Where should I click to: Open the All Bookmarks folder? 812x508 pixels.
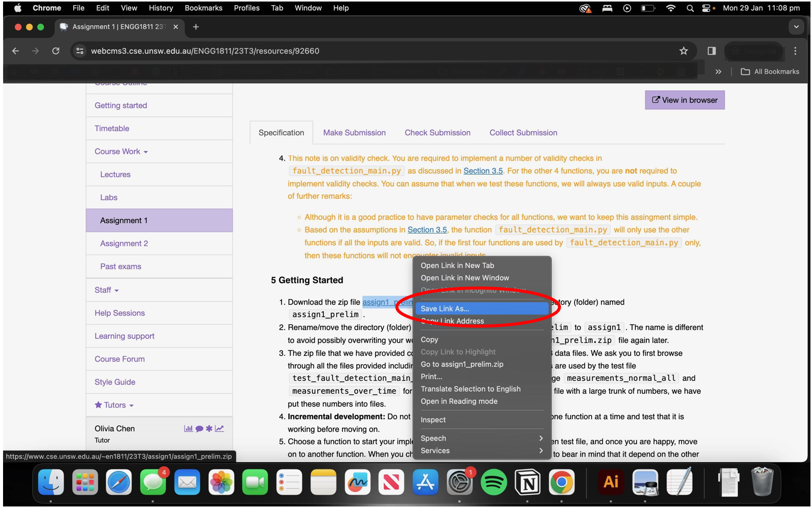click(770, 72)
